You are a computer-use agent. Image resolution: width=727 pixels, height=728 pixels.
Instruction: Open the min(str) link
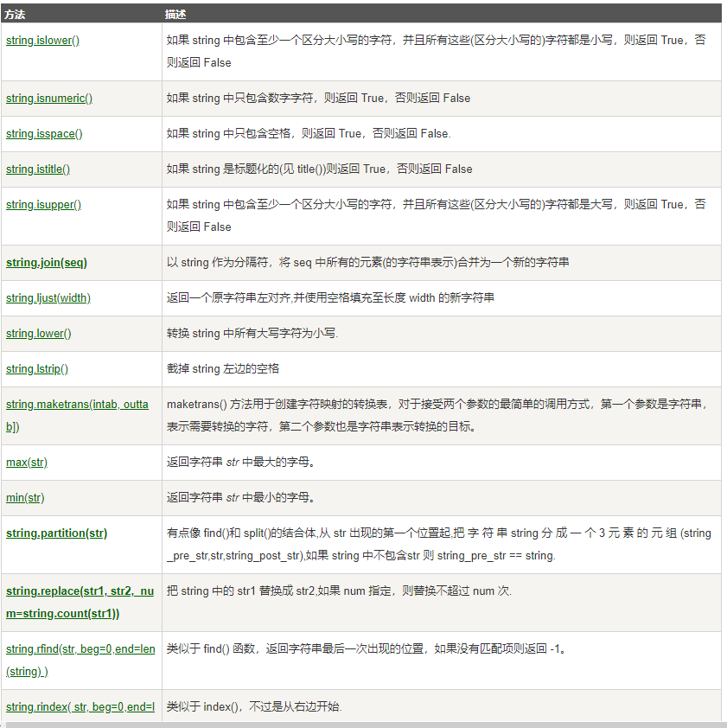point(25,498)
